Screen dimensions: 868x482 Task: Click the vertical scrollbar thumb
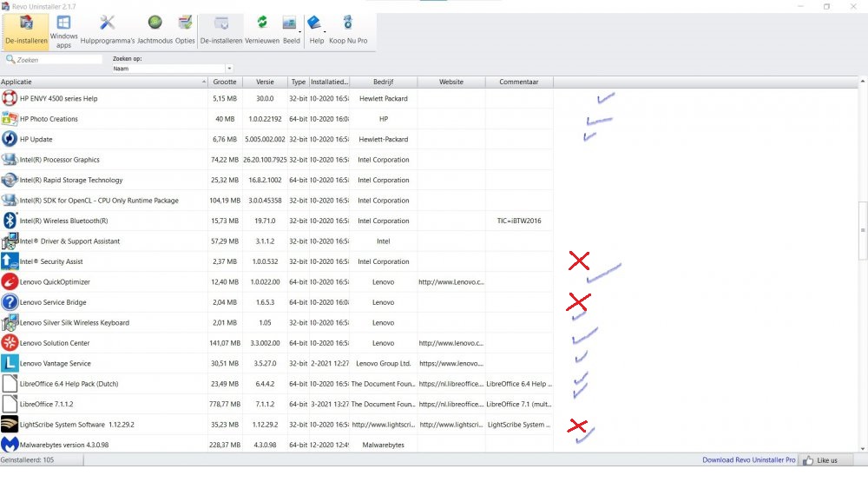click(863, 230)
